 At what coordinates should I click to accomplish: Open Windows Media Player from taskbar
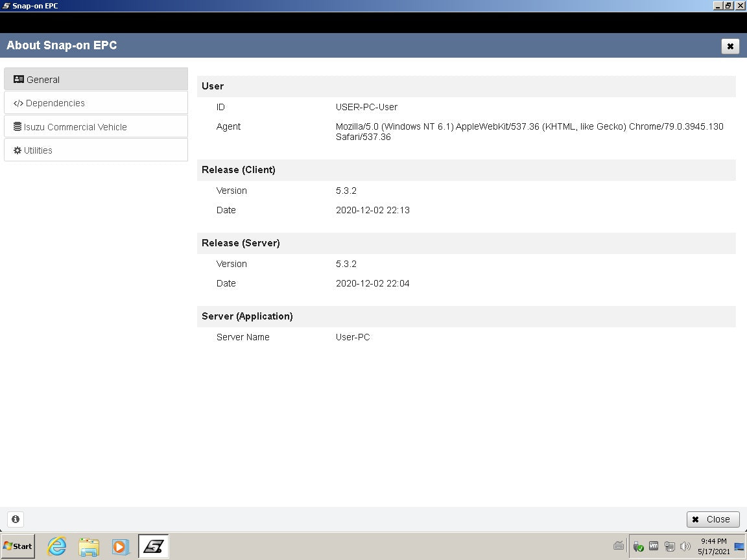pyautogui.click(x=121, y=546)
